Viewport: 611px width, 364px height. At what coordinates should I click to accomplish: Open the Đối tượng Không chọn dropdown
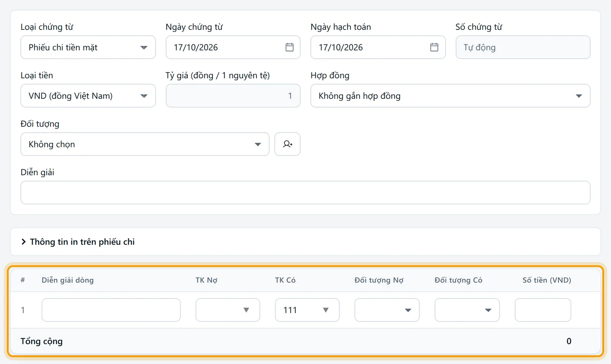click(145, 144)
